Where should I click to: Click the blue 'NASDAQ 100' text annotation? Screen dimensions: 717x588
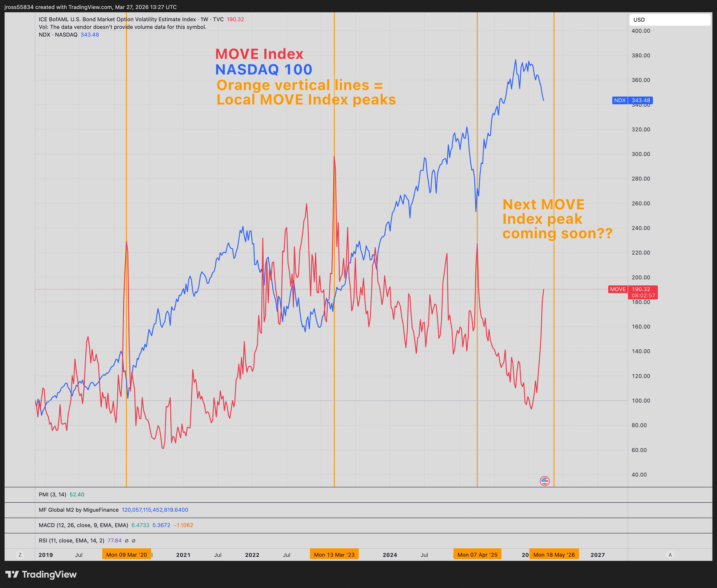point(264,69)
